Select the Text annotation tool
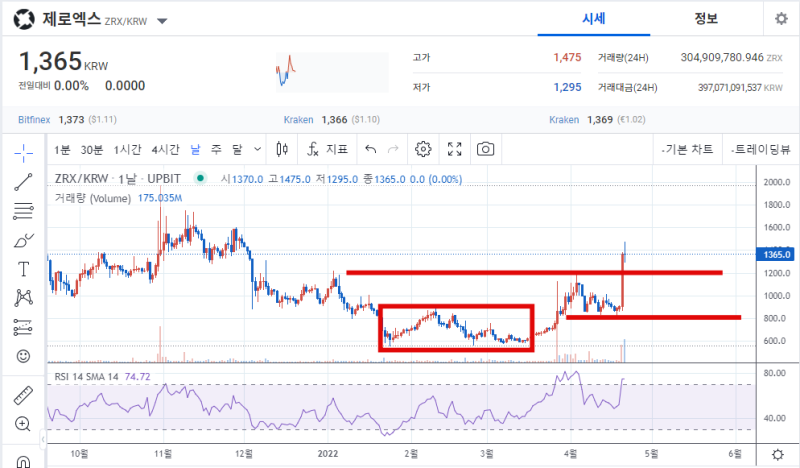Viewport: 800px width, 468px height. (23, 269)
